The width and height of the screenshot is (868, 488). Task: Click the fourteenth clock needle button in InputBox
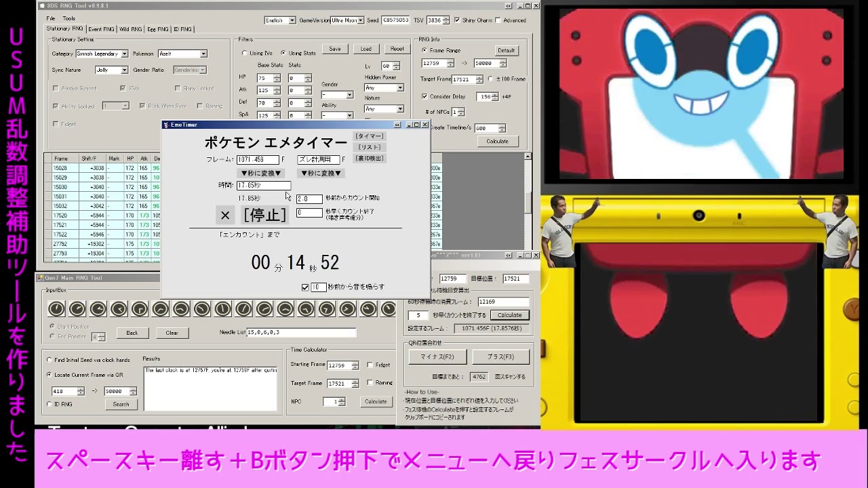coord(326,309)
